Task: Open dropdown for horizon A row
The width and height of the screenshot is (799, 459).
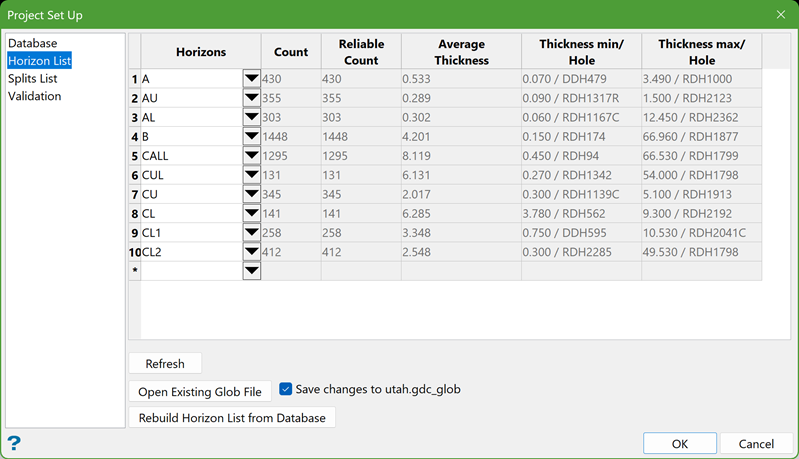Action: [x=252, y=79]
